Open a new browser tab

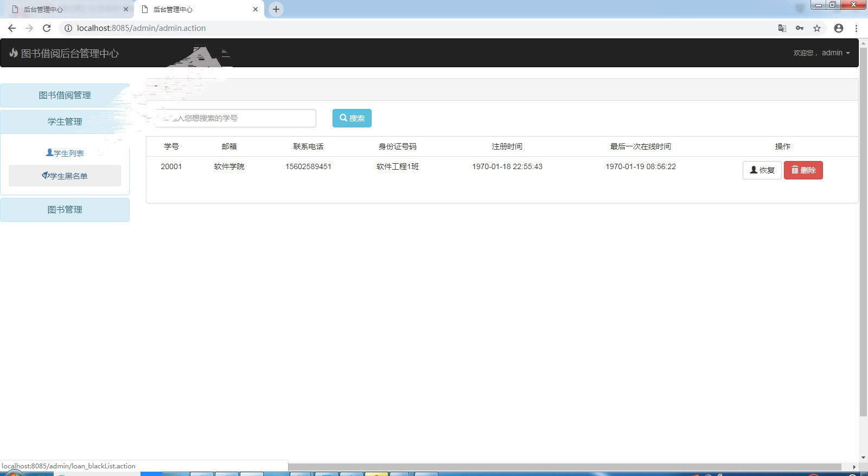click(x=276, y=9)
